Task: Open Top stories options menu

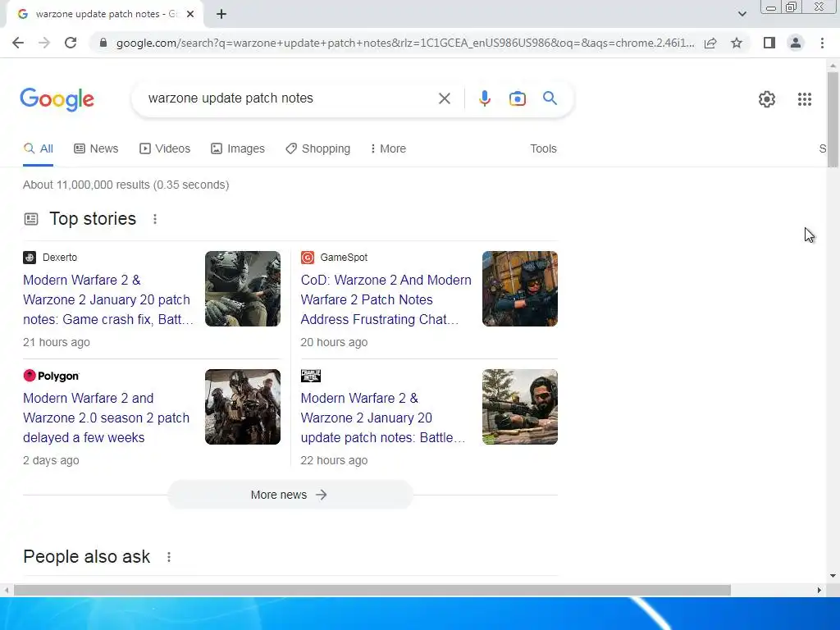Action: pyautogui.click(x=155, y=219)
